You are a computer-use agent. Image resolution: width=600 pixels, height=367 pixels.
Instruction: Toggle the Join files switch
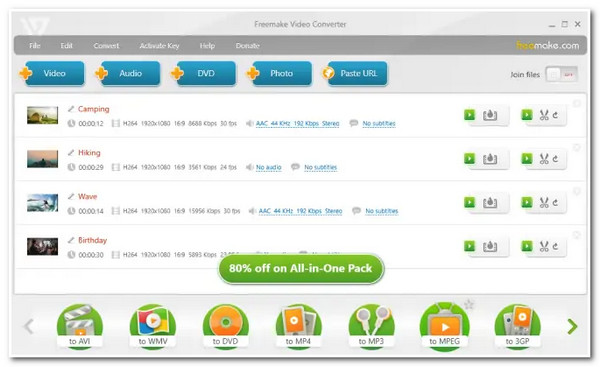(x=561, y=74)
